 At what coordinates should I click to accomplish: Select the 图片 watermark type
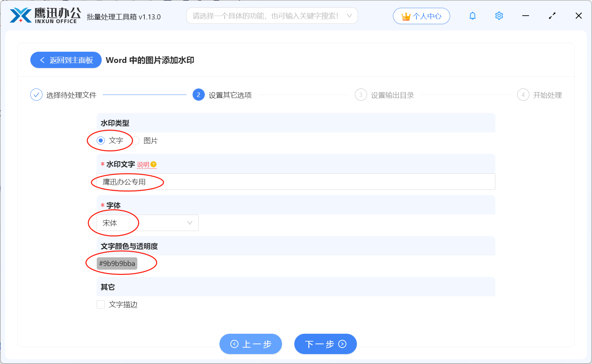click(x=136, y=140)
